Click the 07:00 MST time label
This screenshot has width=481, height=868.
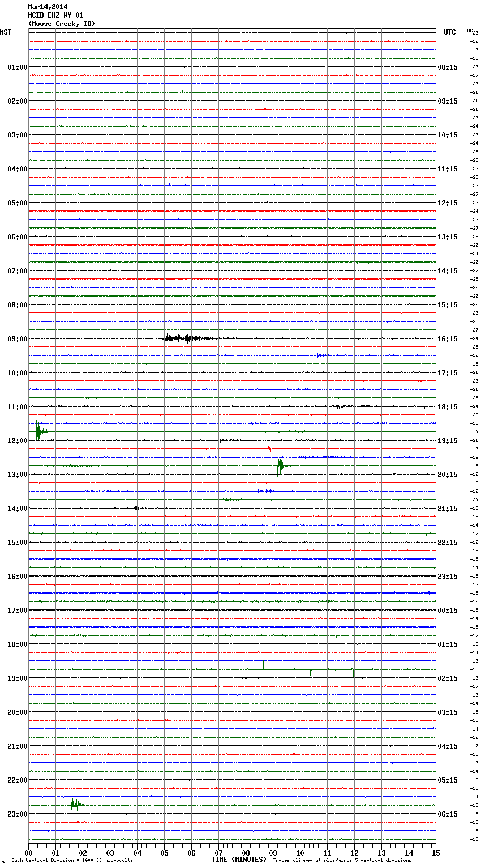click(x=18, y=271)
